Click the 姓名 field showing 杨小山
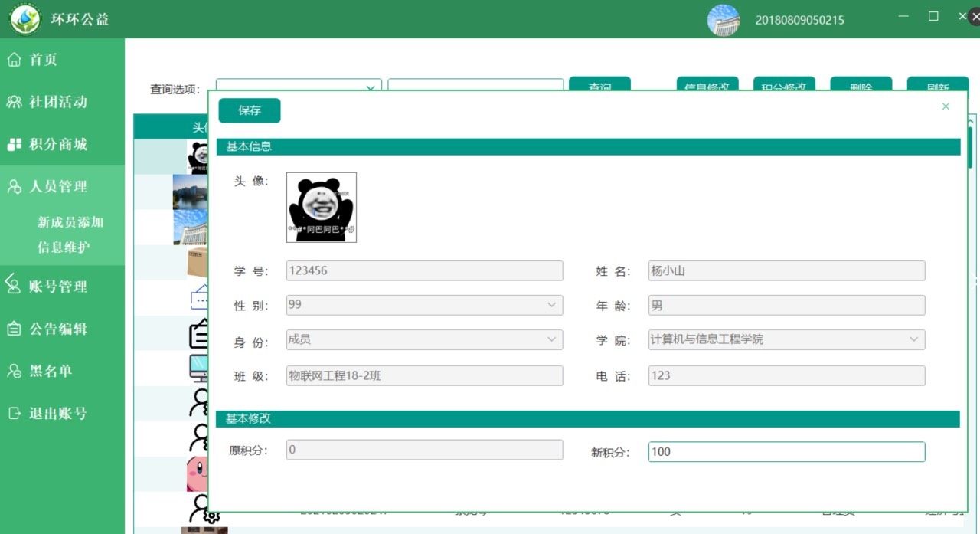The height and width of the screenshot is (534, 980). click(786, 270)
